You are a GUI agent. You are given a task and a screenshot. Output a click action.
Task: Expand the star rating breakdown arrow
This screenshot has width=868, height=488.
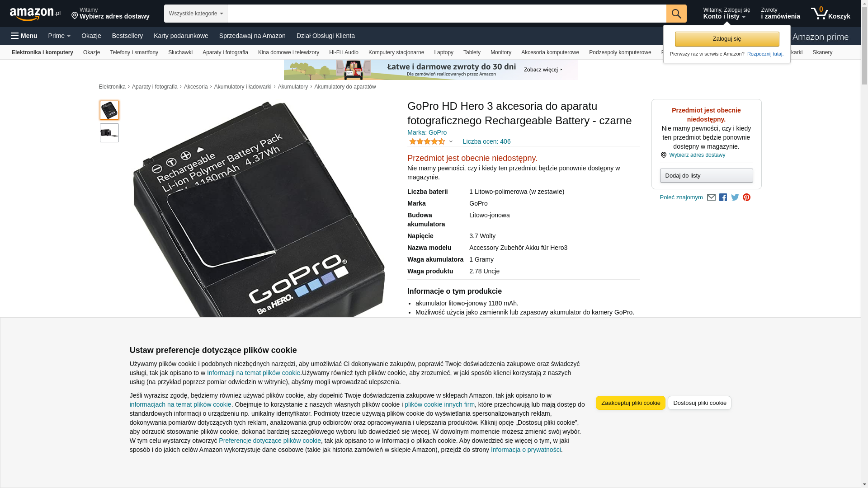pyautogui.click(x=451, y=141)
